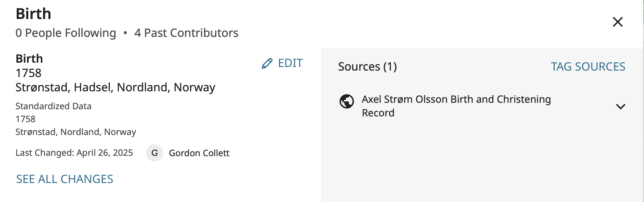Click the 1758 year under Standardized Data
This screenshot has height=202, width=644.
tap(25, 119)
